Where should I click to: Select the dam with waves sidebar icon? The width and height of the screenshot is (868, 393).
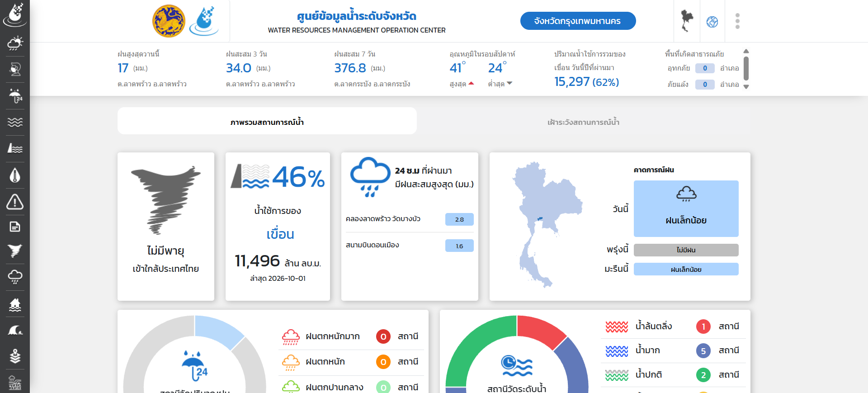[15, 148]
